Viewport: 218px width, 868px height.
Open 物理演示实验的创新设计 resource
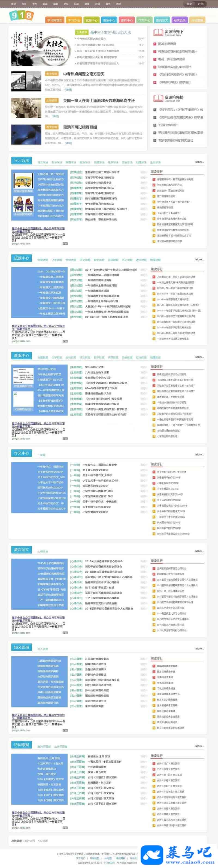tap(174, 67)
